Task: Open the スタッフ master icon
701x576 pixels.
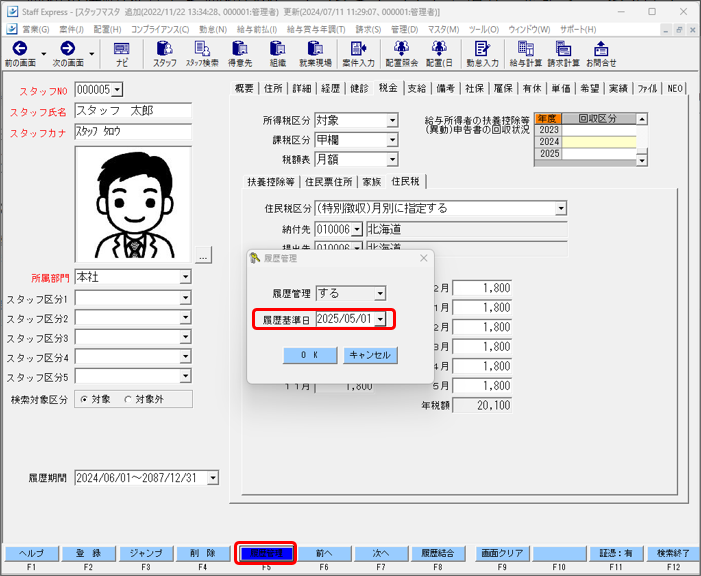Action: point(165,48)
